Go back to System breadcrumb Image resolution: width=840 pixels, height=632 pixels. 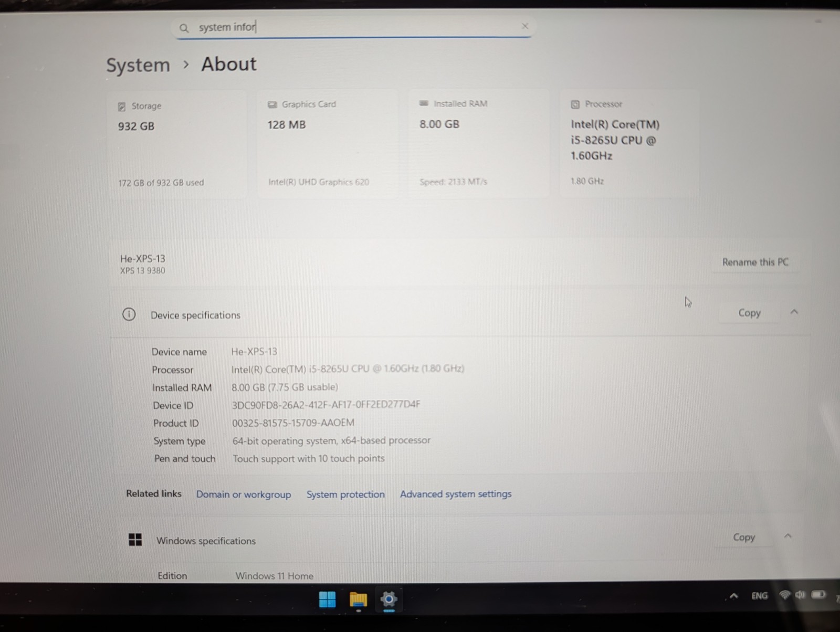138,65
